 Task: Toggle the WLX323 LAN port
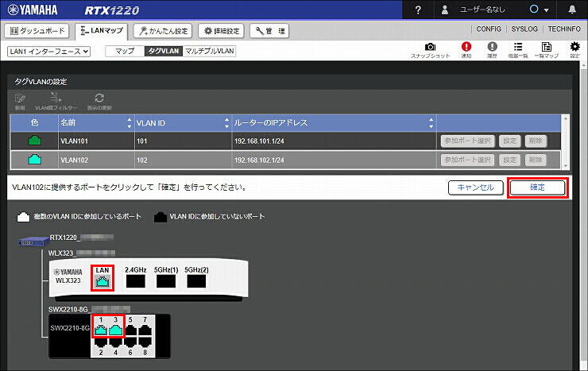[x=103, y=281]
